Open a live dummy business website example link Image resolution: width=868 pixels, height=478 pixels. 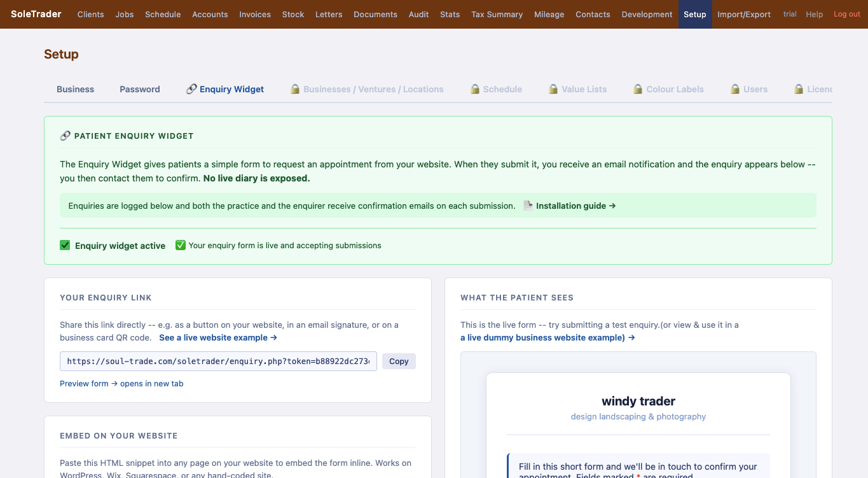[x=548, y=337]
